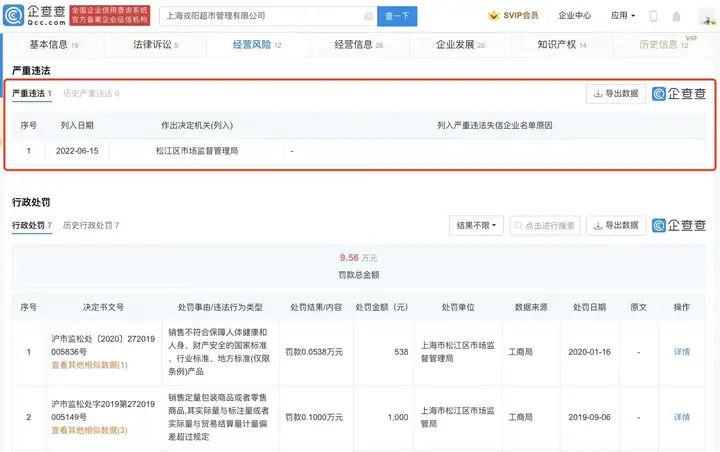Switch to the 经营风险 tab

pyautogui.click(x=257, y=45)
